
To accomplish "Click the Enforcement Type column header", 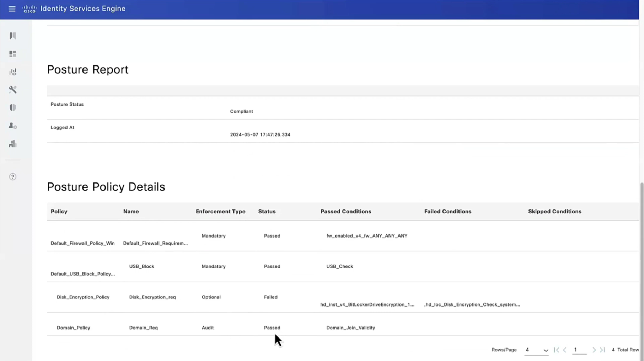I will [x=220, y=211].
